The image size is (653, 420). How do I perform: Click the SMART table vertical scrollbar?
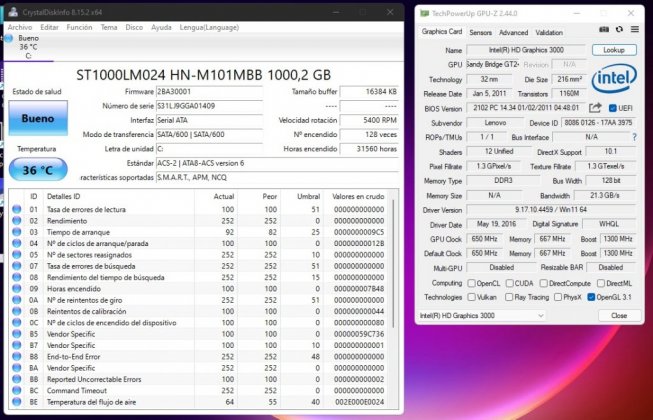(x=393, y=262)
